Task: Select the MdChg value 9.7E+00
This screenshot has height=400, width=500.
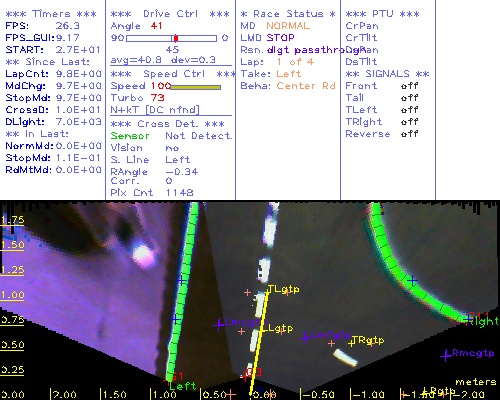Action: [x=78, y=86]
